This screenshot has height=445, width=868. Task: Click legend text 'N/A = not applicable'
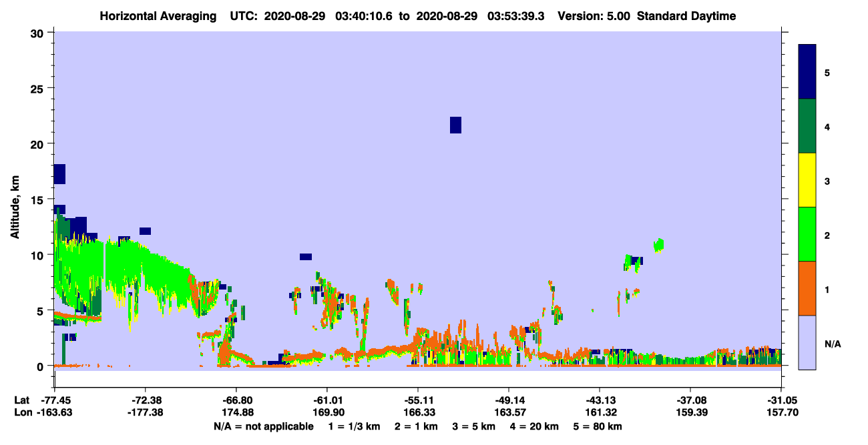[x=263, y=426]
